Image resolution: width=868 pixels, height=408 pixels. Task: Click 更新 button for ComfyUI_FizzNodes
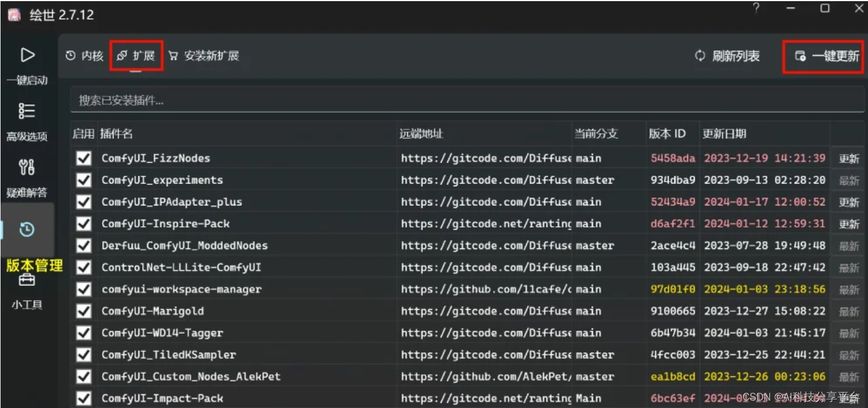(848, 159)
